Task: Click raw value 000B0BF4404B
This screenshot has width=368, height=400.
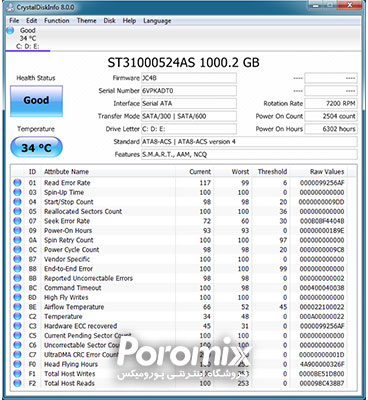Action: [322, 221]
